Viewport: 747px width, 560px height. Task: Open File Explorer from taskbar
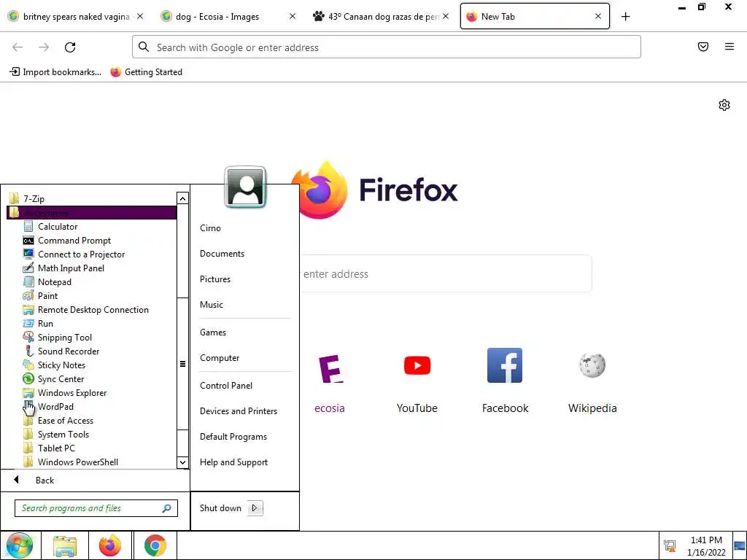(x=65, y=545)
